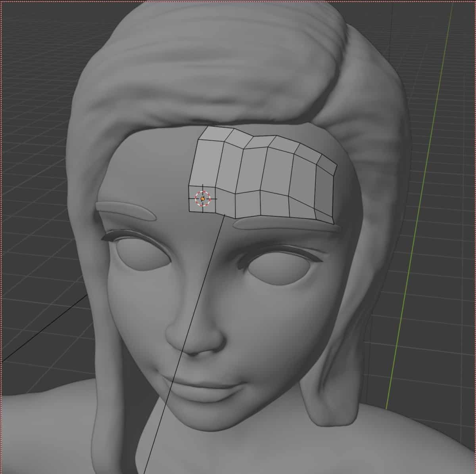The height and width of the screenshot is (474, 476).
Task: Click the eyebrow just below the wireframe mesh
Action: tap(286, 225)
